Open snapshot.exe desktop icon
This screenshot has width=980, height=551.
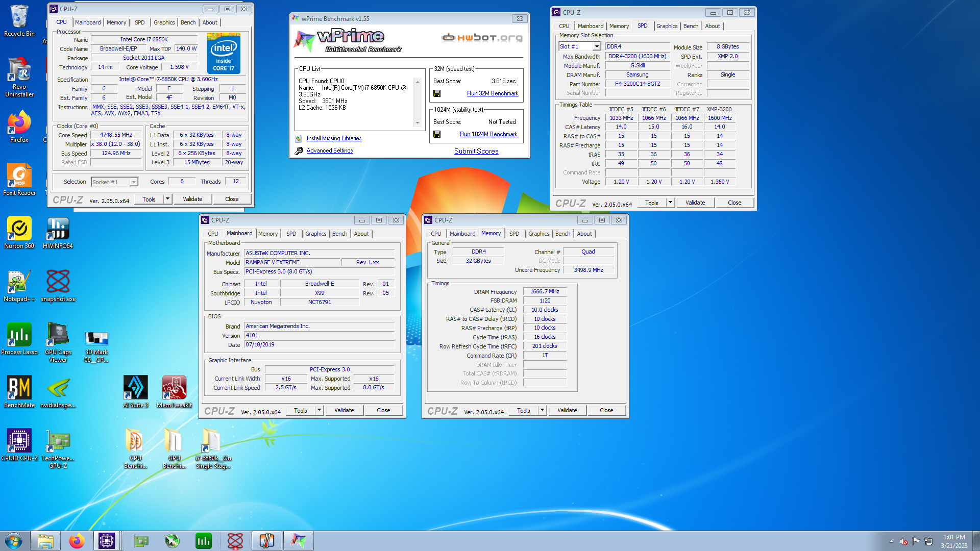(58, 286)
